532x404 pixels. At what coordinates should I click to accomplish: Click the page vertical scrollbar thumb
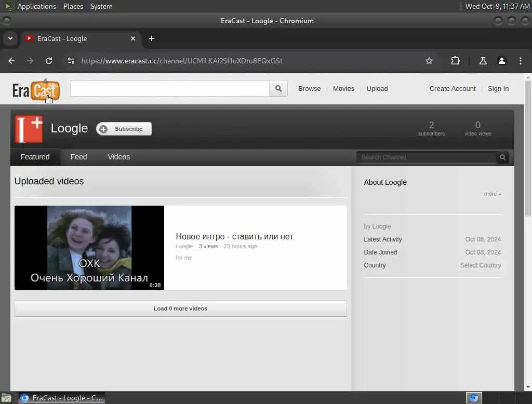pyautogui.click(x=528, y=149)
